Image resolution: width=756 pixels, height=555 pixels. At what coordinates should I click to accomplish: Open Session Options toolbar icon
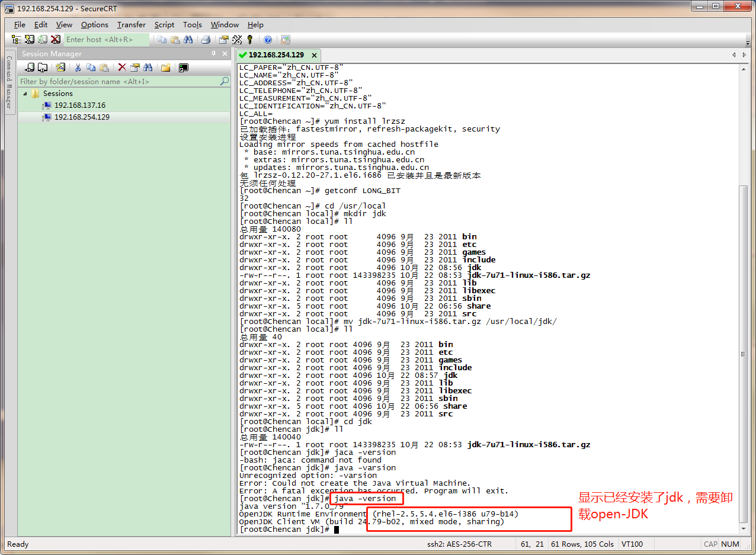pyautogui.click(x=223, y=40)
